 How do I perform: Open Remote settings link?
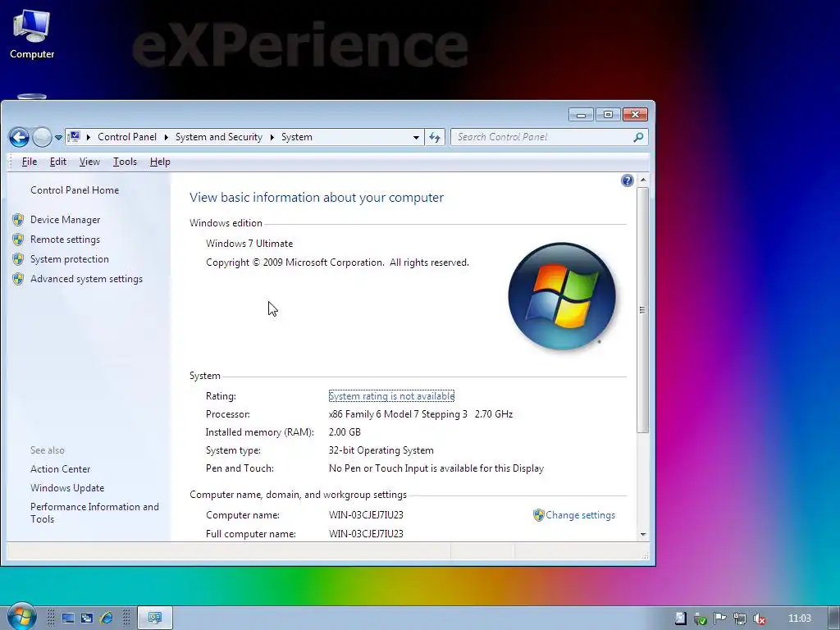point(65,240)
